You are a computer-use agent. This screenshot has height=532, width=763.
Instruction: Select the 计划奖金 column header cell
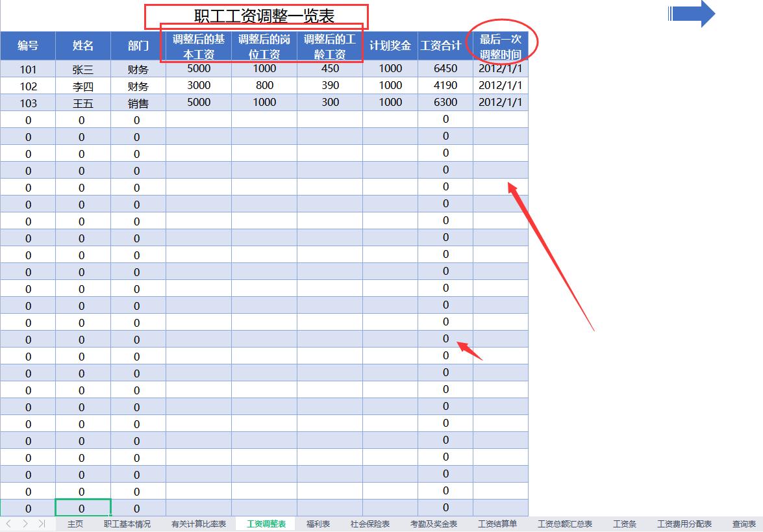(390, 45)
